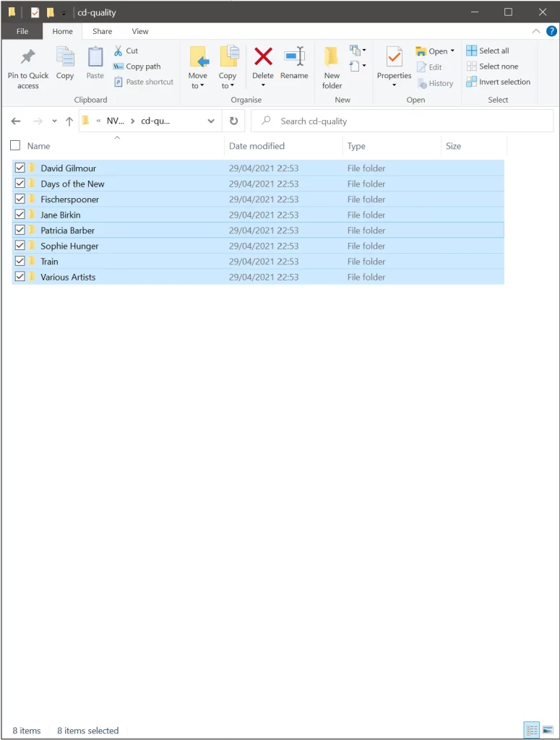The width and height of the screenshot is (560, 740).
Task: Refresh the cd-quality folder view
Action: (233, 121)
